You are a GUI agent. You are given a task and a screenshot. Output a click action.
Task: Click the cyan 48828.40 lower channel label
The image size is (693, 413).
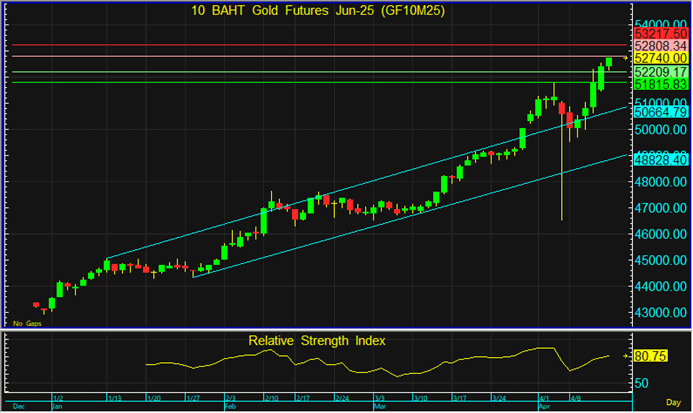661,158
